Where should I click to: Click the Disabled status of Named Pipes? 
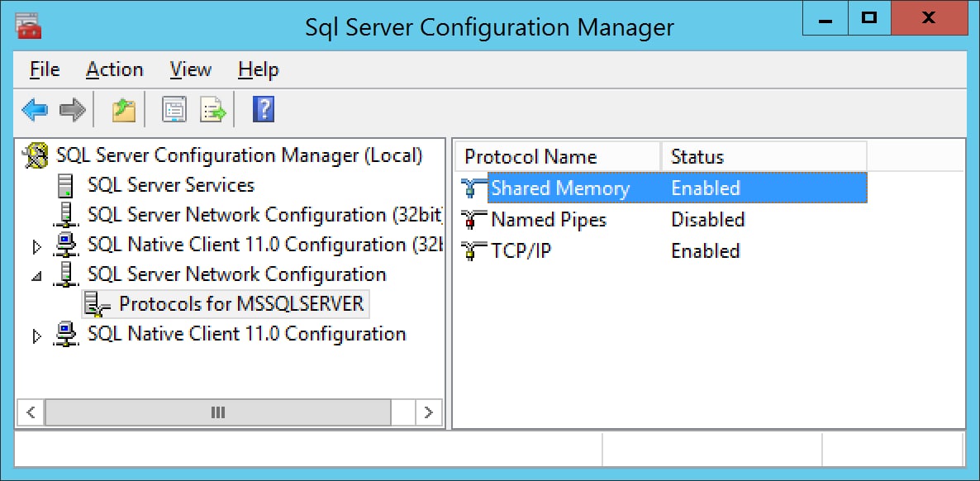(x=707, y=220)
